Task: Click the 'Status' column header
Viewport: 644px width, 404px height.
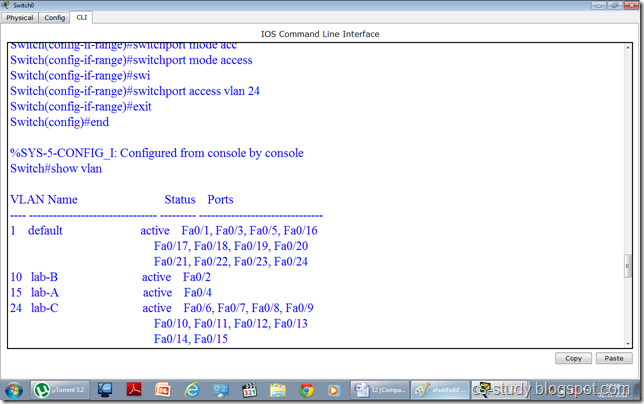Action: 180,199
